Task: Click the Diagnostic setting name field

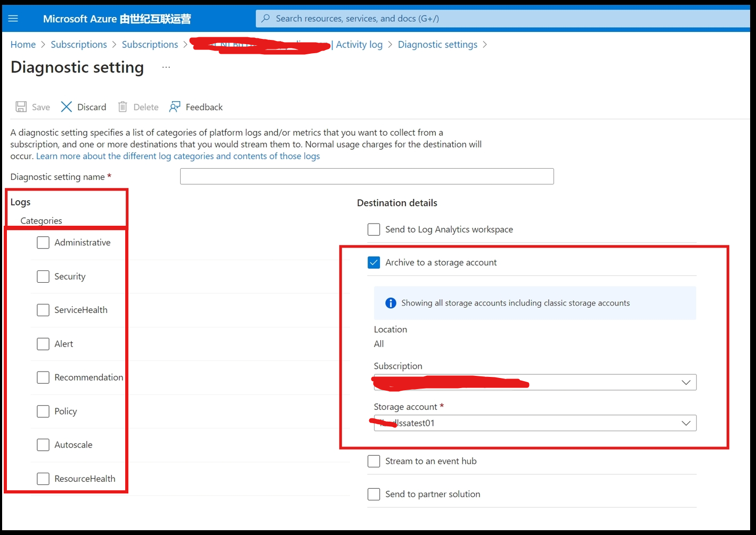Action: click(x=367, y=176)
